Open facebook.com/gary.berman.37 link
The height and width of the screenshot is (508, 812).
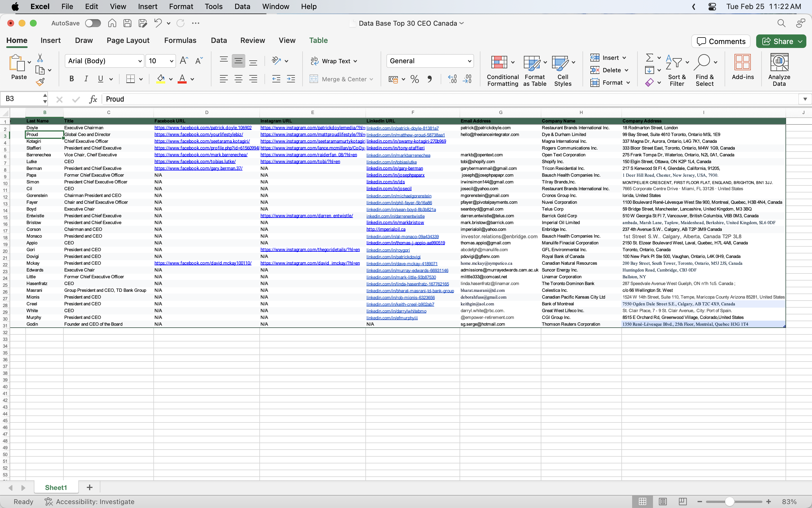pos(198,168)
